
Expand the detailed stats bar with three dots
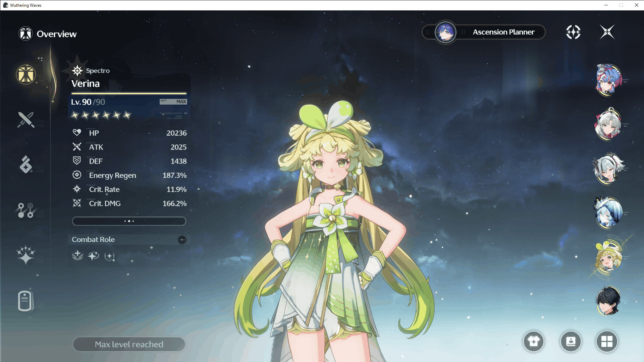(129, 221)
